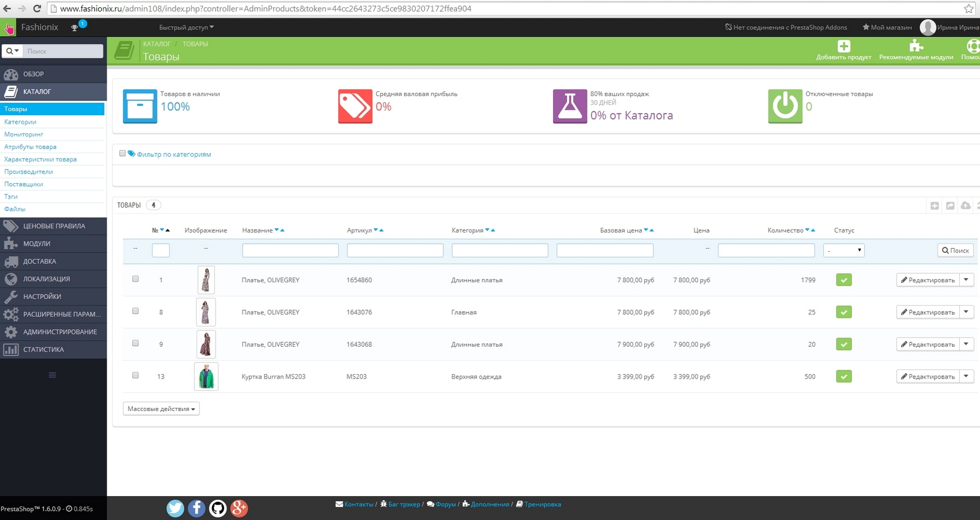Open Категории in catalog submenu
The image size is (980, 520).
point(20,122)
